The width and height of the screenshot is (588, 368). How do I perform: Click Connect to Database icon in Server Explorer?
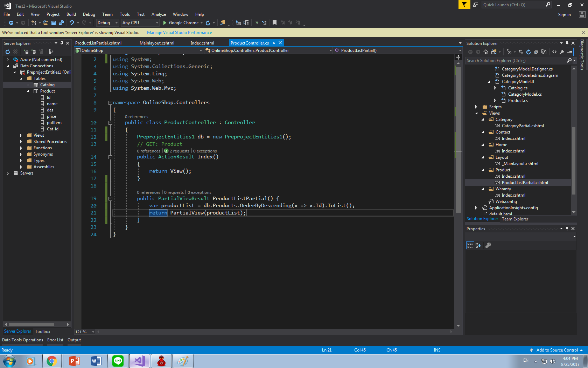pyautogui.click(x=26, y=52)
